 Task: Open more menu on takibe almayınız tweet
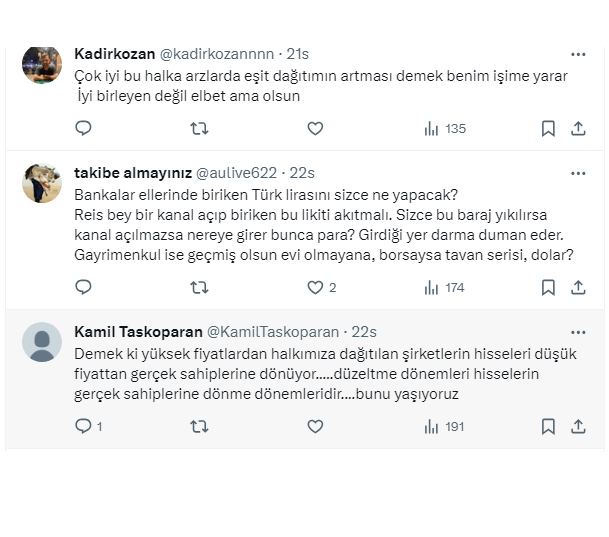(578, 173)
